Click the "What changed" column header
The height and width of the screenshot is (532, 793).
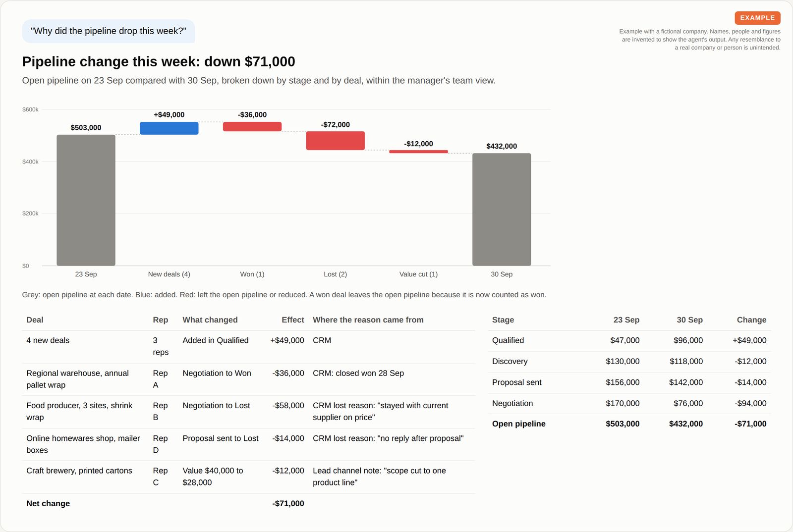(x=210, y=320)
